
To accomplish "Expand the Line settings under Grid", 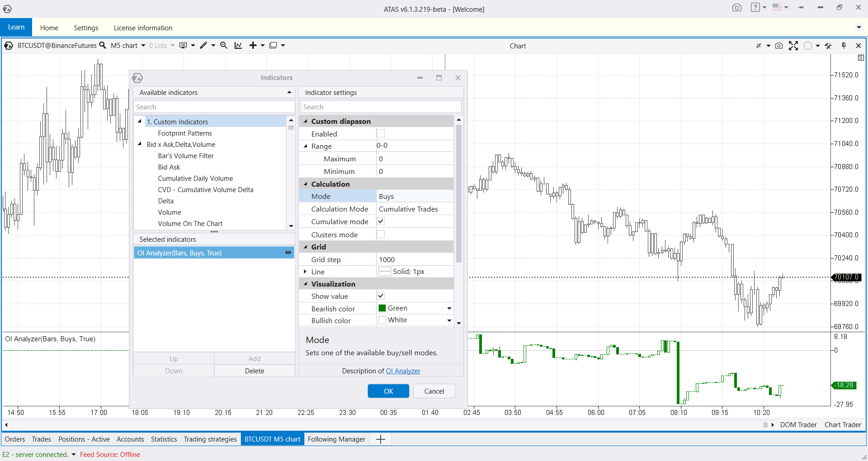I will tap(305, 272).
